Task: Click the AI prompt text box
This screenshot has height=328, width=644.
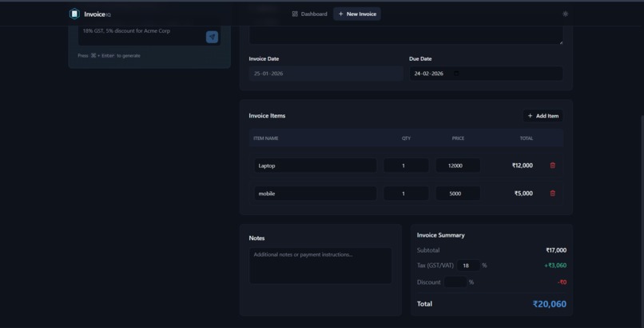Action: [x=149, y=36]
